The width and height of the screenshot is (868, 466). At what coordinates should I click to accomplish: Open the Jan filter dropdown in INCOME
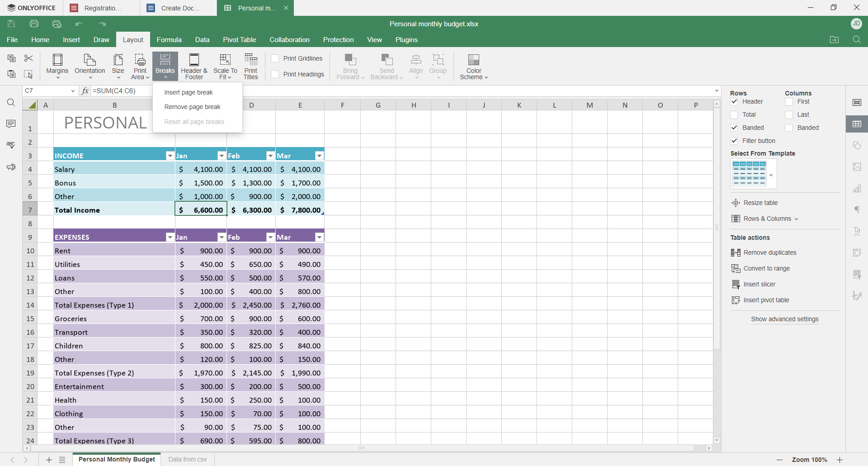[221, 155]
